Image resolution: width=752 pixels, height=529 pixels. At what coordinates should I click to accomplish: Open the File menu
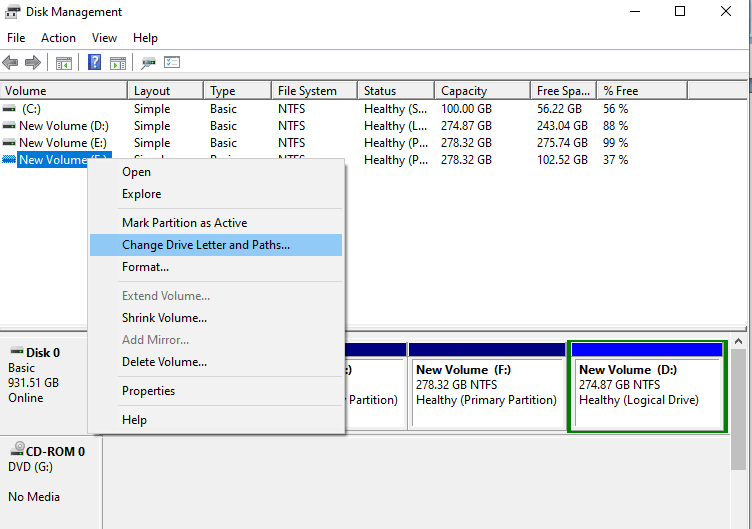click(x=16, y=38)
